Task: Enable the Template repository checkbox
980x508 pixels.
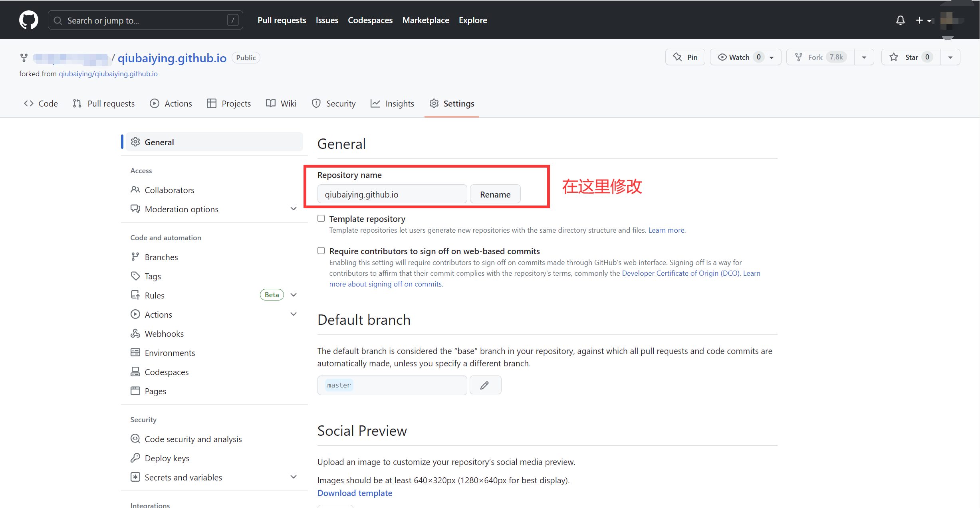Action: pyautogui.click(x=321, y=218)
